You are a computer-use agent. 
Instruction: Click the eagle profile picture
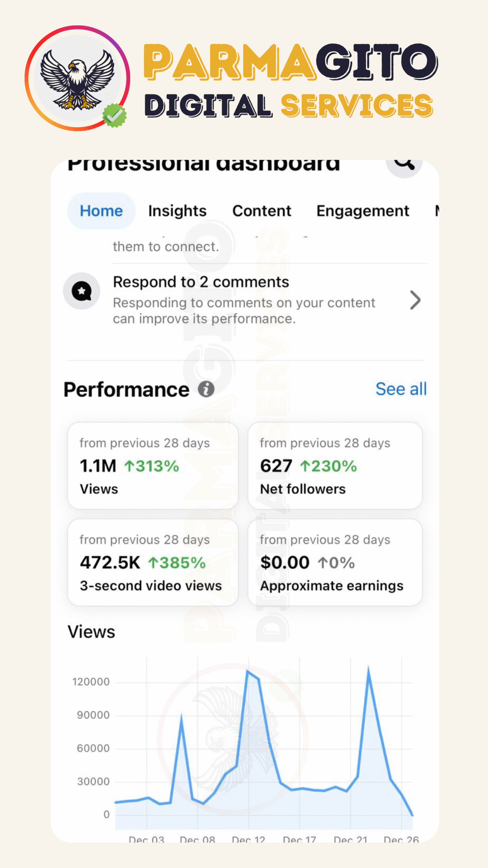coord(77,78)
